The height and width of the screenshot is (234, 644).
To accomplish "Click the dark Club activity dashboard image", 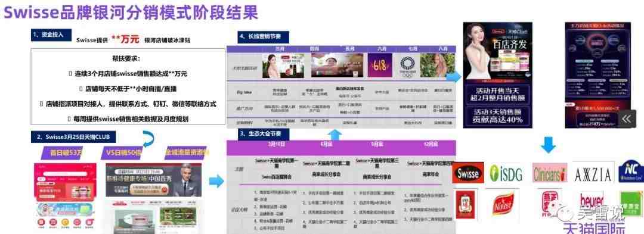I will (x=597, y=75).
